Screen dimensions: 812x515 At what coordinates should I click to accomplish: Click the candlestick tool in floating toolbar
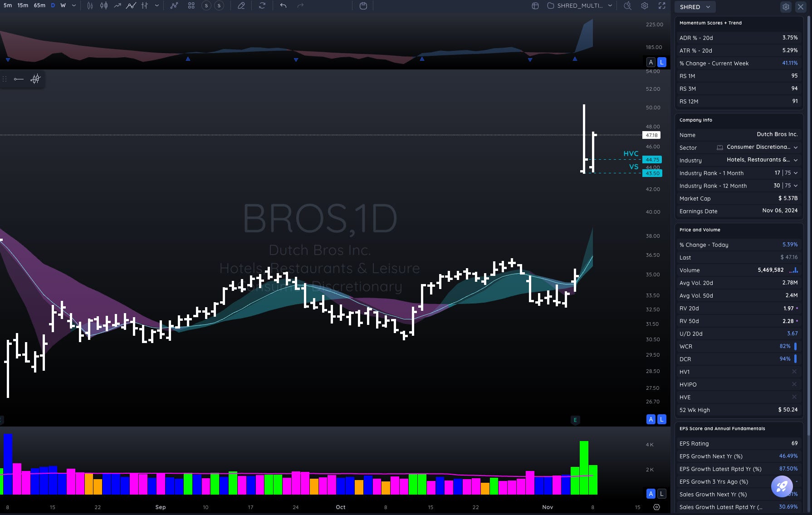point(35,79)
